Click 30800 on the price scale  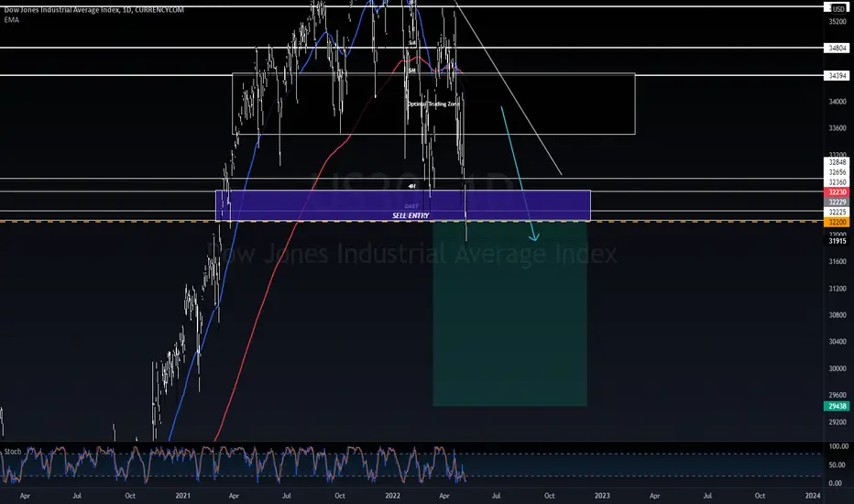coord(838,315)
